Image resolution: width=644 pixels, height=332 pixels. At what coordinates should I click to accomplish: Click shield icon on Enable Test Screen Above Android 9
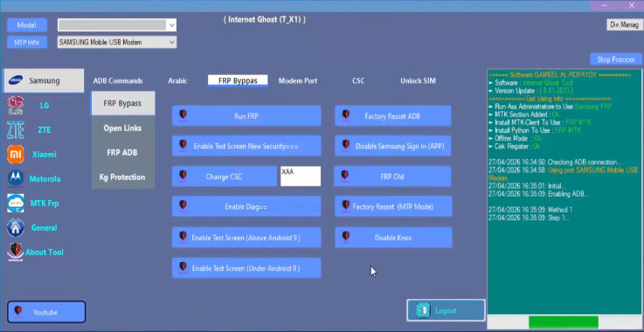click(x=184, y=236)
